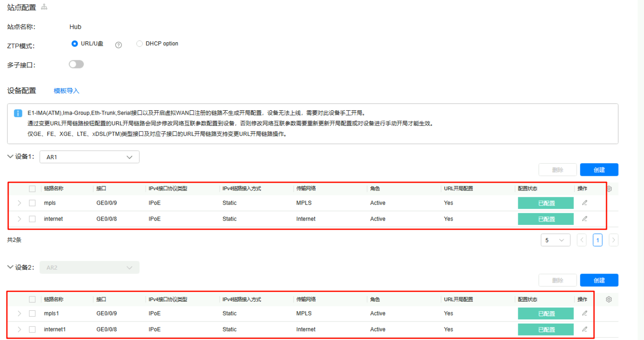Expand the mpls row details
The height and width of the screenshot is (340, 644).
19,203
